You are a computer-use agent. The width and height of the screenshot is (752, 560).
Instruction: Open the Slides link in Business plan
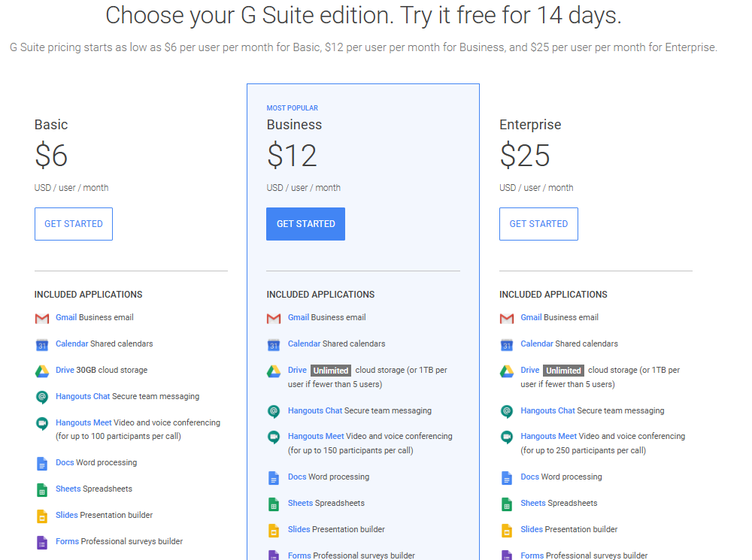(x=299, y=529)
